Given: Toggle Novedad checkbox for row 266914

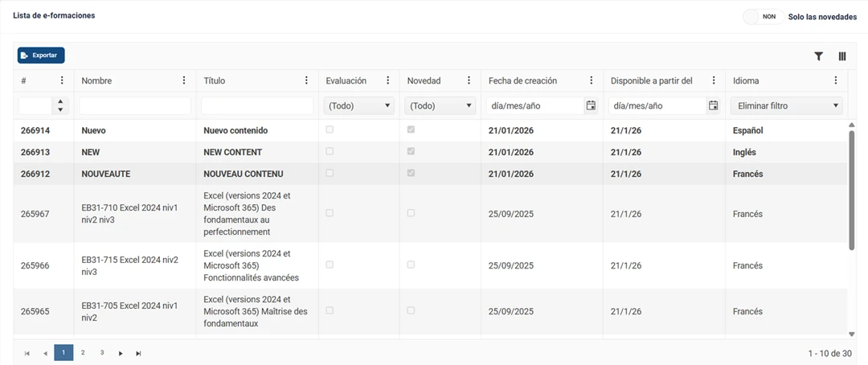Looking at the screenshot, I should [x=411, y=129].
